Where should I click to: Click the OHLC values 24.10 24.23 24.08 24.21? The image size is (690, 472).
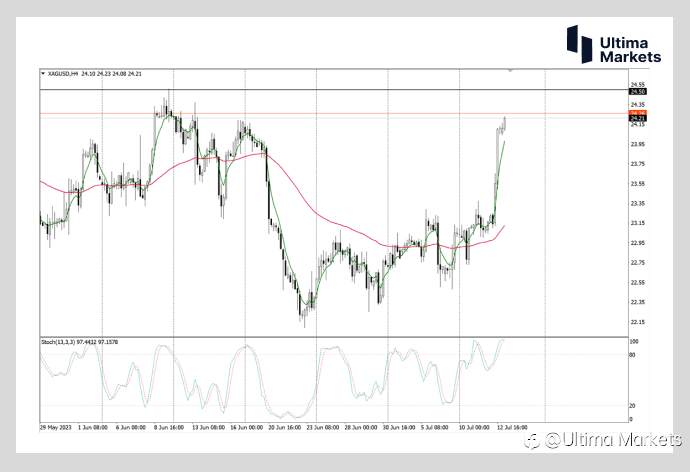click(111, 74)
